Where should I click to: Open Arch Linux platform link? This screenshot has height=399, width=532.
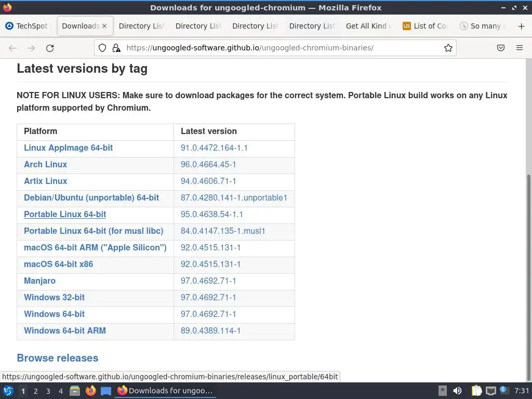click(x=46, y=165)
